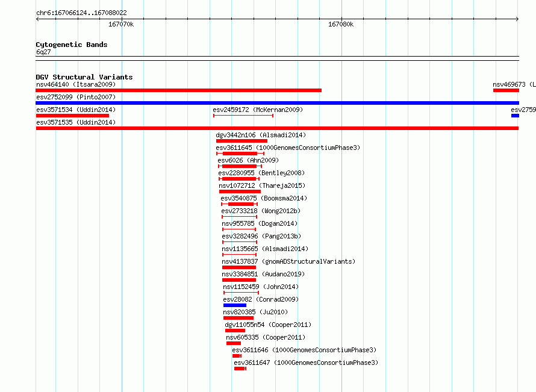Open the dgv3442n106 (Alsmadi2014) label
Viewport: 536px width, 392px height.
[261, 135]
